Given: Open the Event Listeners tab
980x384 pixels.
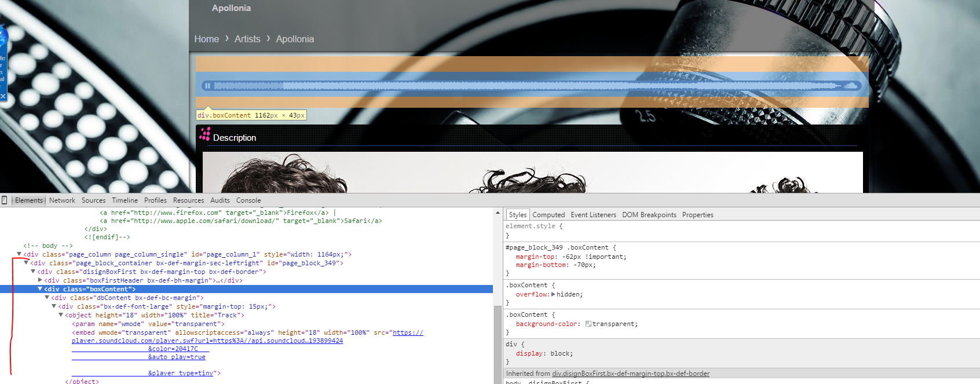Looking at the screenshot, I should coord(593,215).
